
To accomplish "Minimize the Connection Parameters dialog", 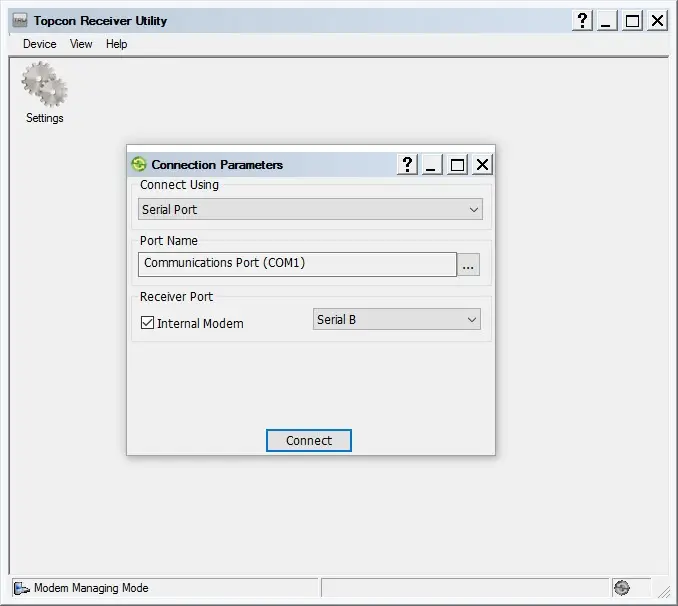I will tap(432, 164).
